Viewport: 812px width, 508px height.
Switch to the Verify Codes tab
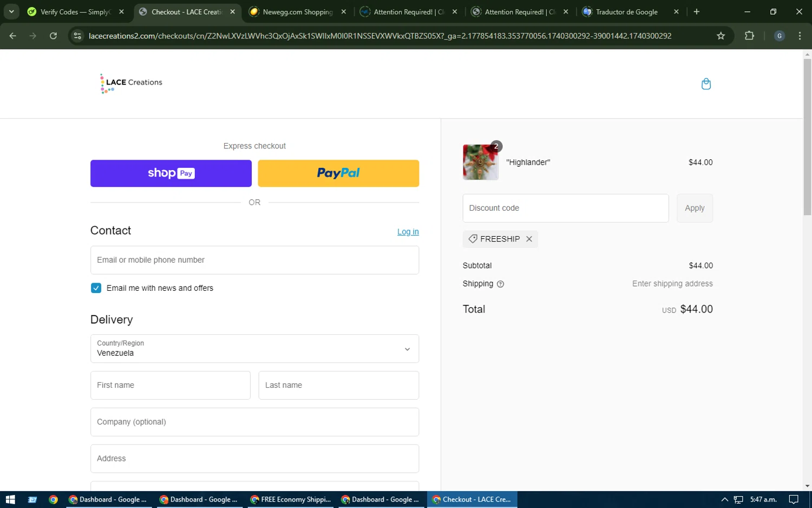[75, 11]
